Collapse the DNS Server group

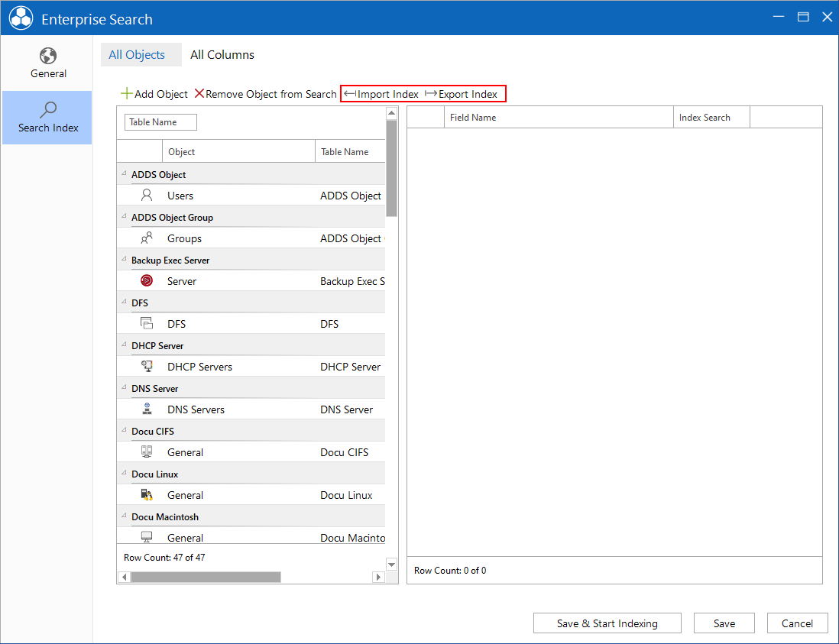124,388
